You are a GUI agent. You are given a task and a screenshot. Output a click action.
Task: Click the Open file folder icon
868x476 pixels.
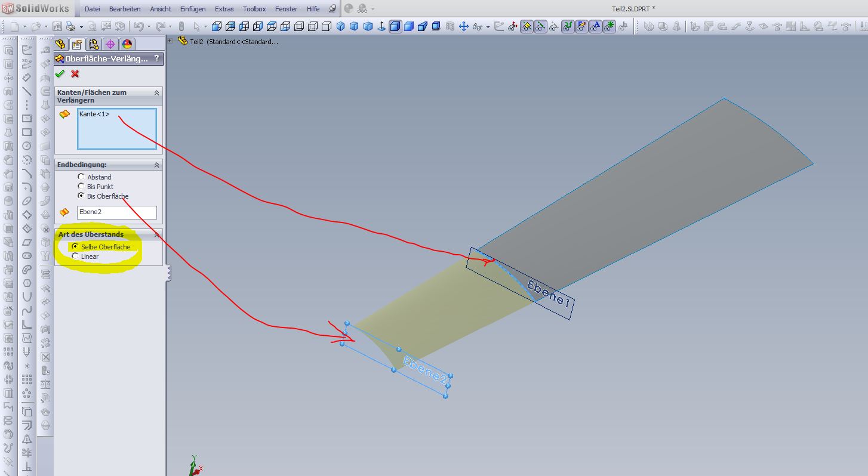pos(36,26)
